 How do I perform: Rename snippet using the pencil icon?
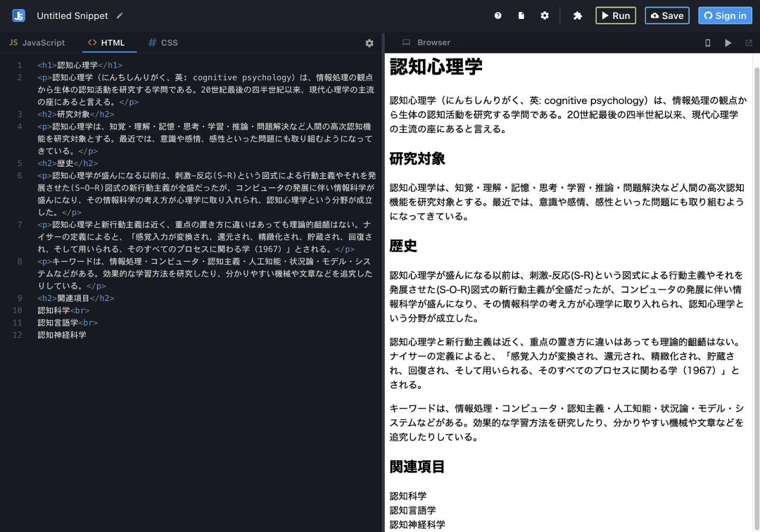pos(119,16)
